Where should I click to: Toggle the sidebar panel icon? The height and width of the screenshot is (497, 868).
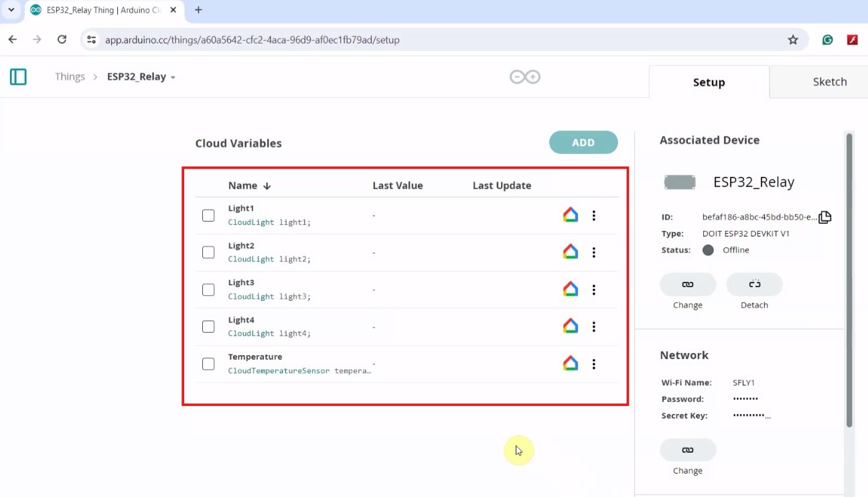(18, 77)
